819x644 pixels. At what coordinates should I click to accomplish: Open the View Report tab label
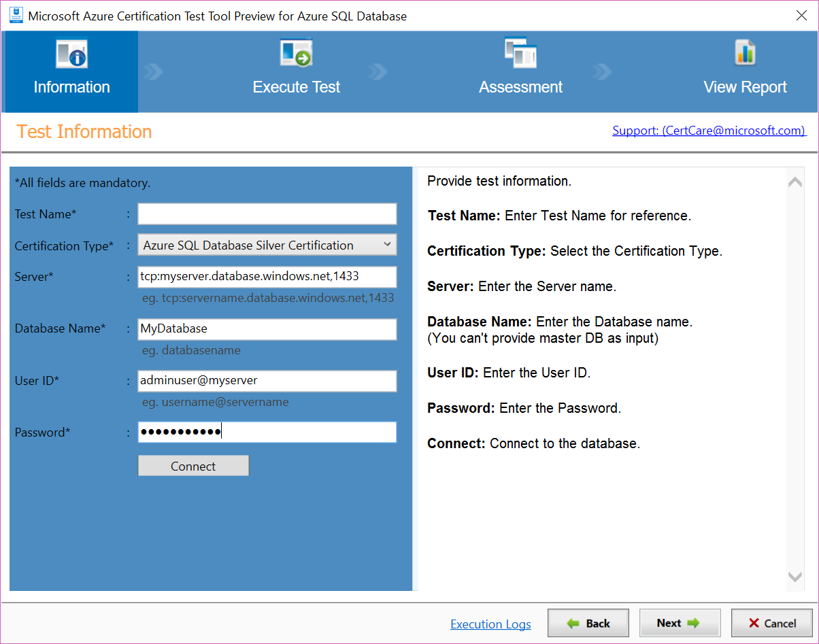point(745,87)
